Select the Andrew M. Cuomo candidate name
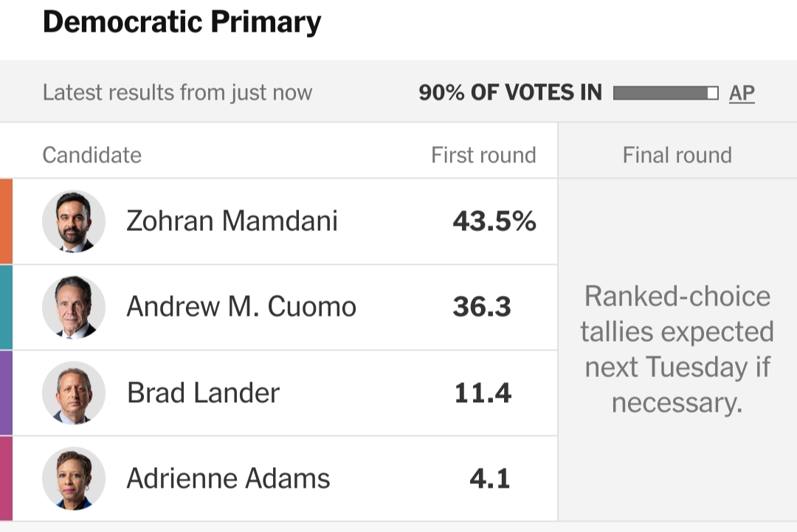Image resolution: width=797 pixels, height=532 pixels. click(x=241, y=307)
